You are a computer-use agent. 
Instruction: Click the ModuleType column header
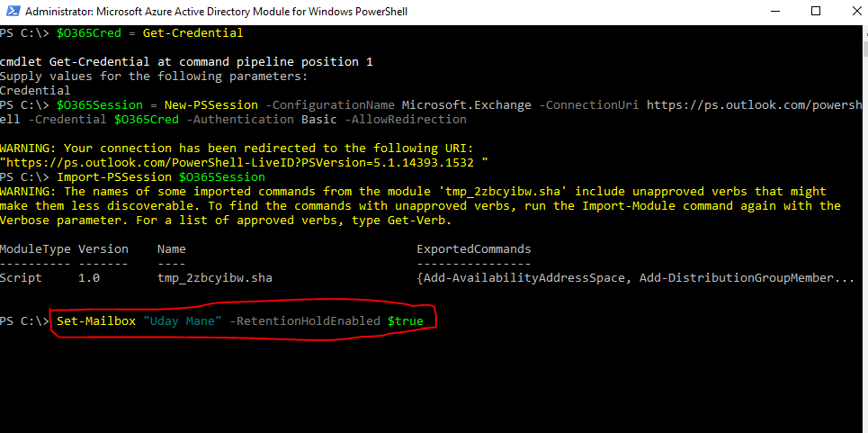coord(35,249)
